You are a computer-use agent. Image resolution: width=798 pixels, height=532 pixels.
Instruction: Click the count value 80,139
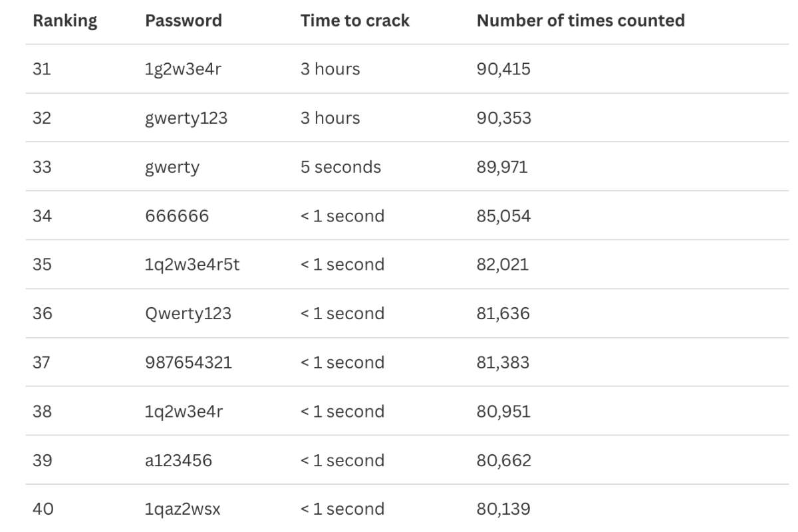click(x=503, y=509)
